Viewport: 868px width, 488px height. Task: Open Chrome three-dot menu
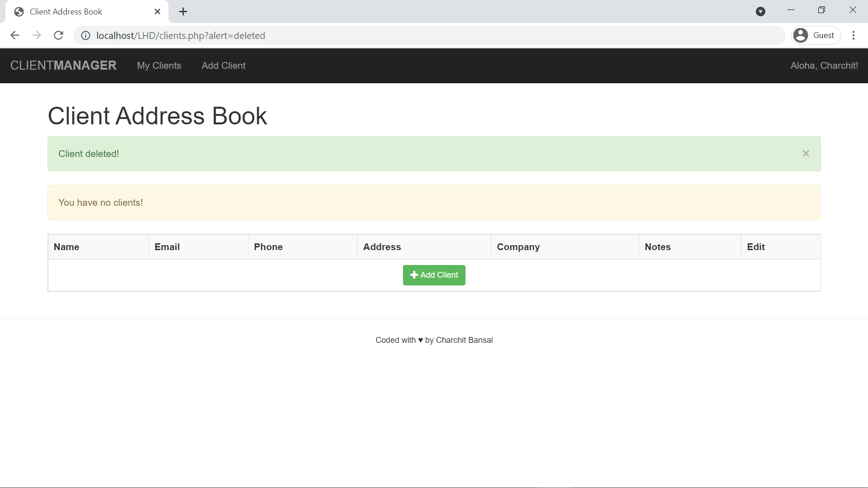pos(854,35)
